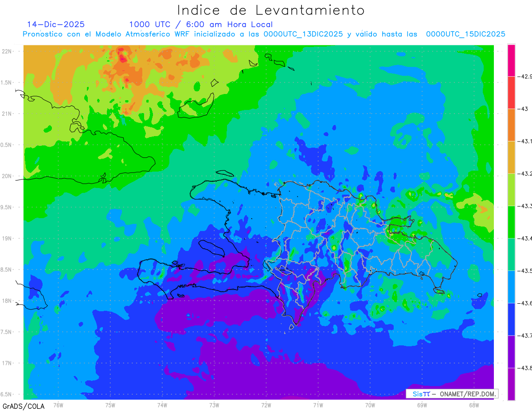Pick the violet swatch at bottom of the color legend
The image size is (532, 411).
[511, 384]
